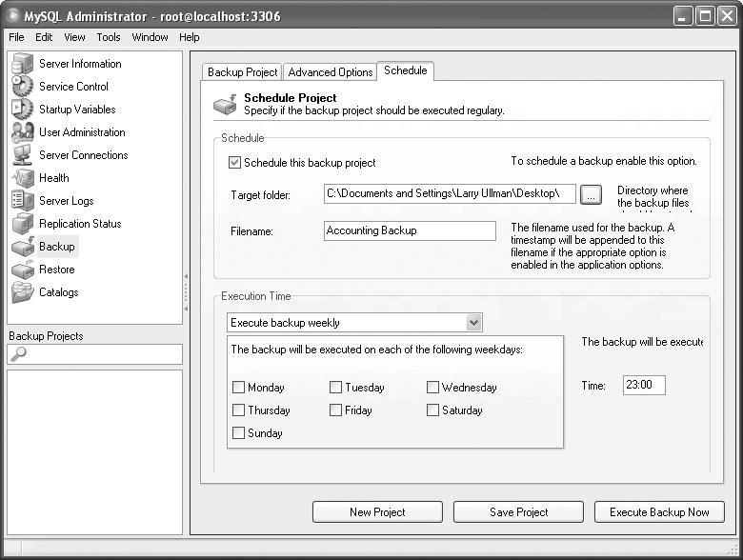This screenshot has height=560, width=743.
Task: Click the browse (...) button for target folder
Action: coord(591,194)
